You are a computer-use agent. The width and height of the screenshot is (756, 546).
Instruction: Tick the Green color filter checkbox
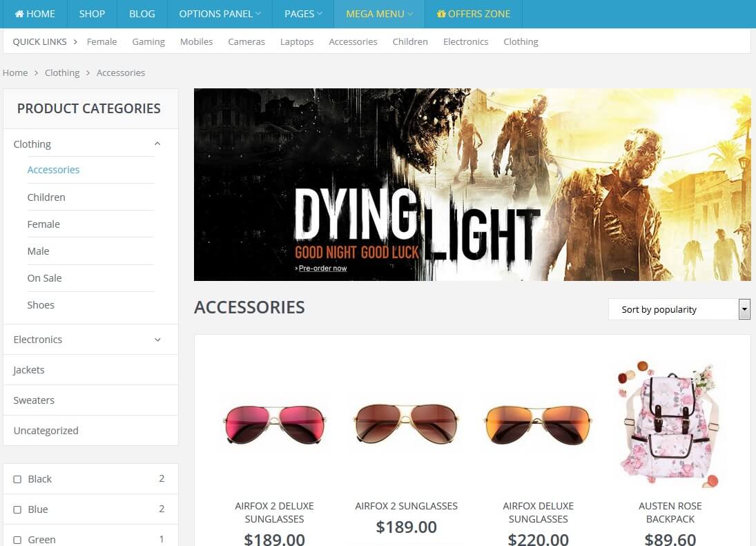[18, 540]
